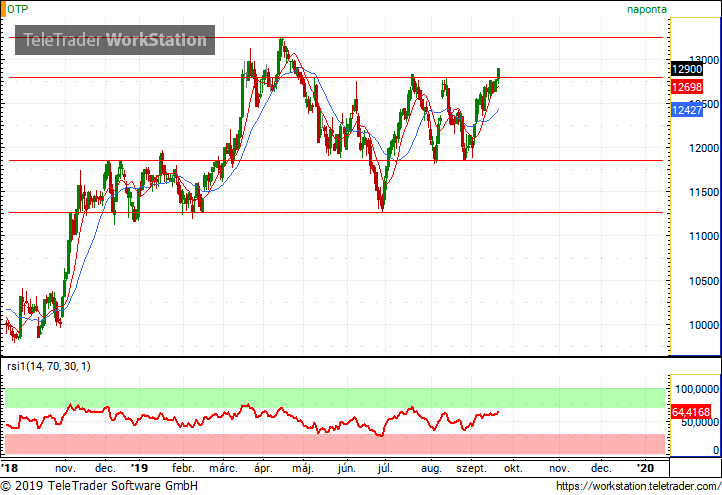The height and width of the screenshot is (495, 722).
Task: Click the nov. 2019 label on the time axis
Action: click(x=559, y=469)
